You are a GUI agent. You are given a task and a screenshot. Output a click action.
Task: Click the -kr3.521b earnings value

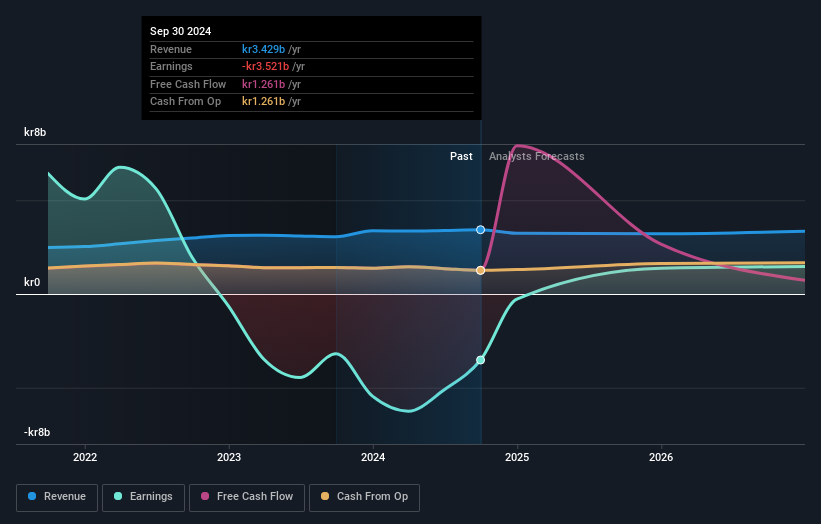pyautogui.click(x=265, y=66)
